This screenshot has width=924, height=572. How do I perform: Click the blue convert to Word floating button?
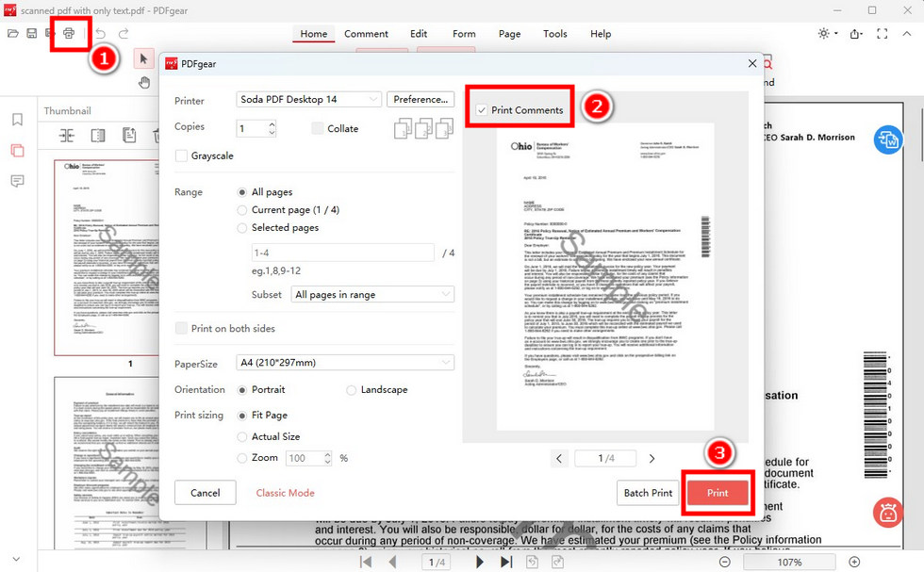point(887,140)
